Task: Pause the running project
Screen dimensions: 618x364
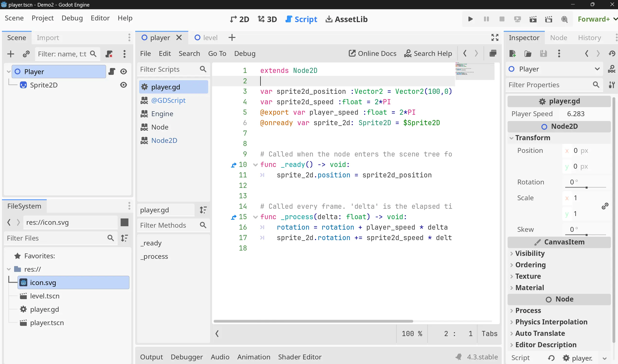Action: (486, 19)
